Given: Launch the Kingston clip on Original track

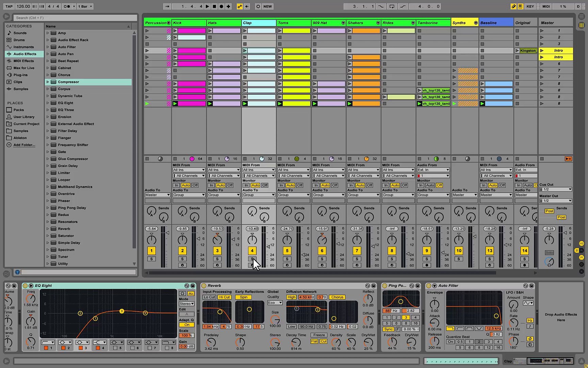Looking at the screenshot, I should click(x=517, y=50).
